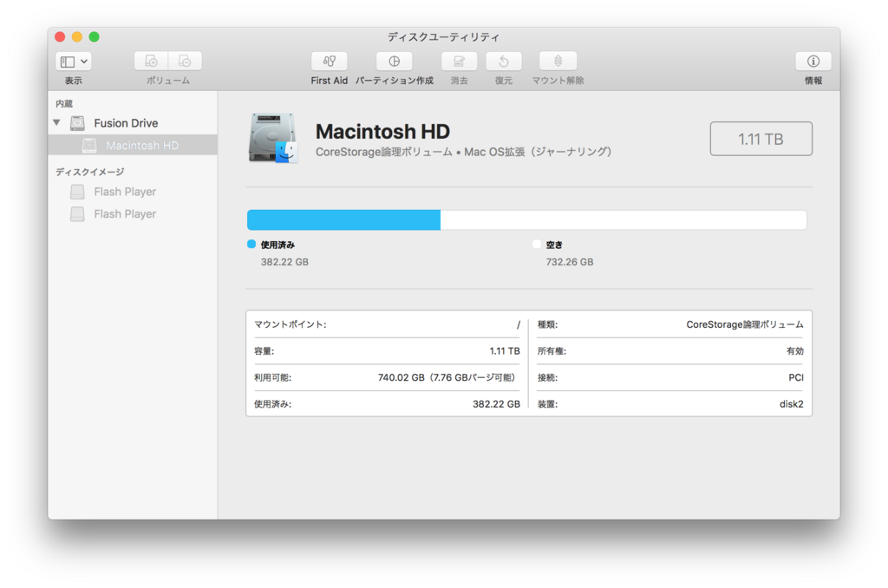The height and width of the screenshot is (588, 888).
Task: Open the パーティション作成 (Partition) tool
Action: click(x=394, y=61)
